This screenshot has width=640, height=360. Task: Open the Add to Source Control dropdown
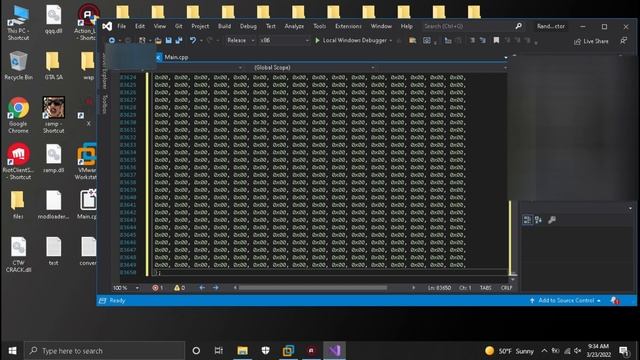566,301
